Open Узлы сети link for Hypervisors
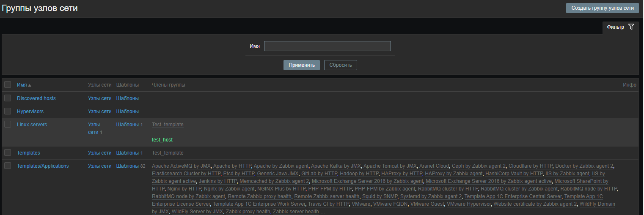 (x=99, y=112)
